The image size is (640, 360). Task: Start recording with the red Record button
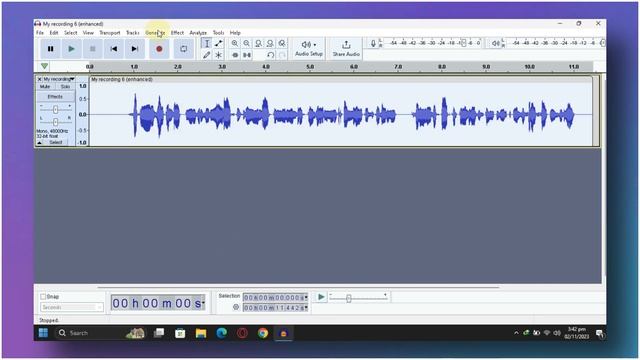(x=159, y=49)
